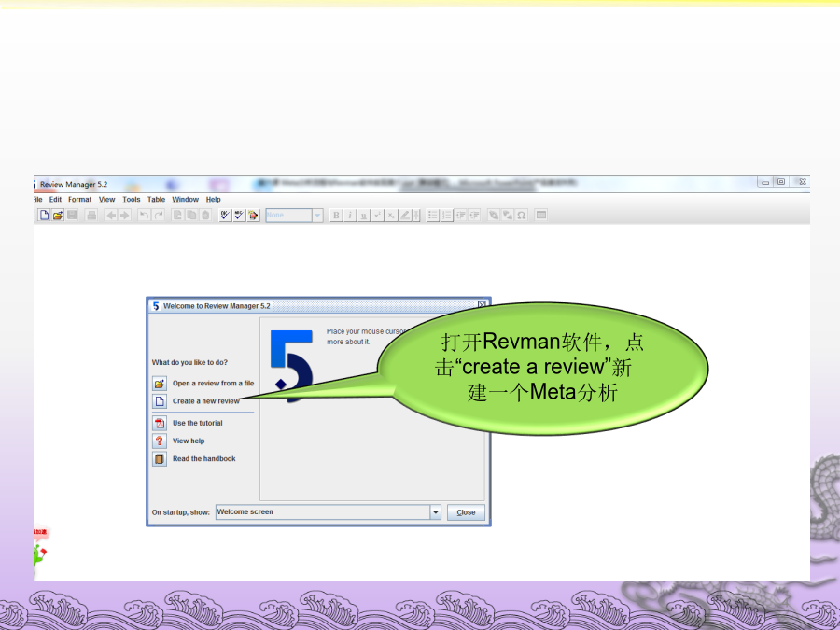
Task: Click the remove link toolbar icon
Action: [508, 216]
